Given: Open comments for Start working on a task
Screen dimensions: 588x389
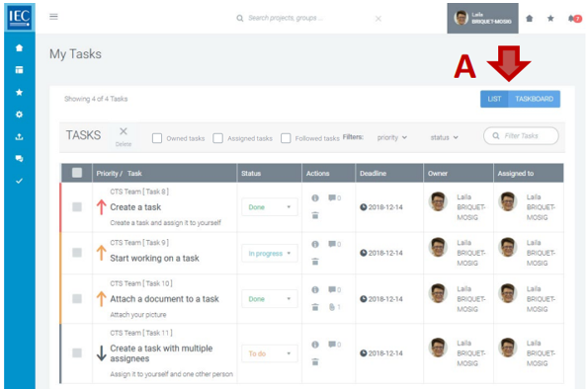Looking at the screenshot, I should pyautogui.click(x=334, y=244).
